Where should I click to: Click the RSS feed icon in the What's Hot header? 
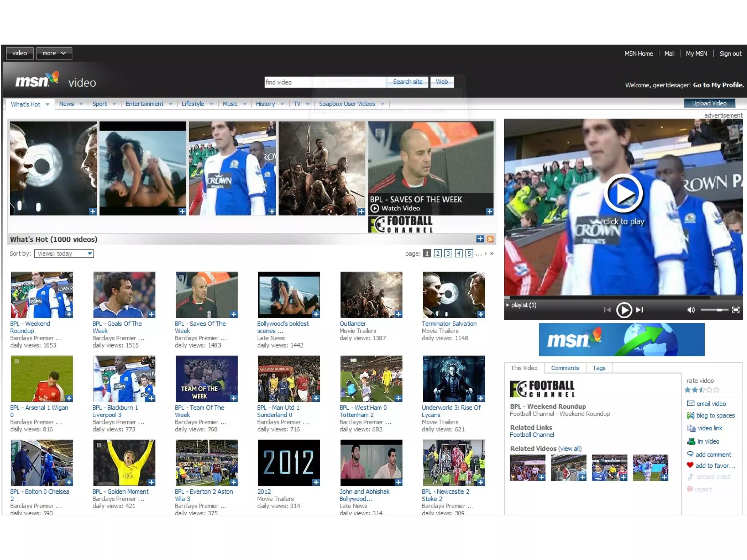(x=490, y=239)
